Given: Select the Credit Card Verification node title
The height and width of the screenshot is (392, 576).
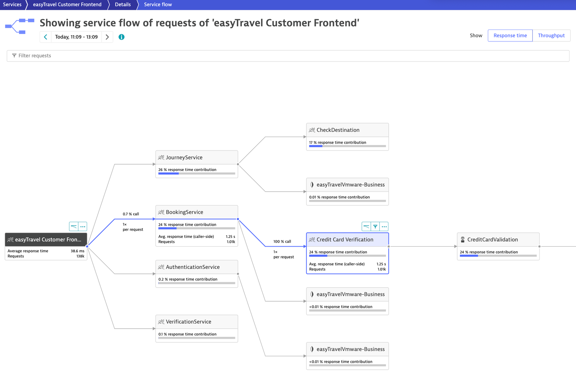Looking at the screenshot, I should (x=345, y=239).
